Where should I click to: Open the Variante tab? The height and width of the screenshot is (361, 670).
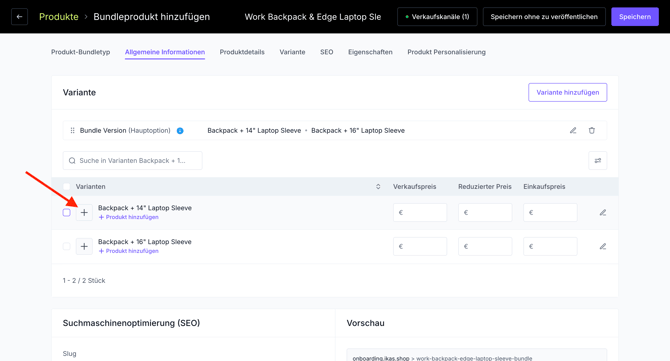[292, 52]
